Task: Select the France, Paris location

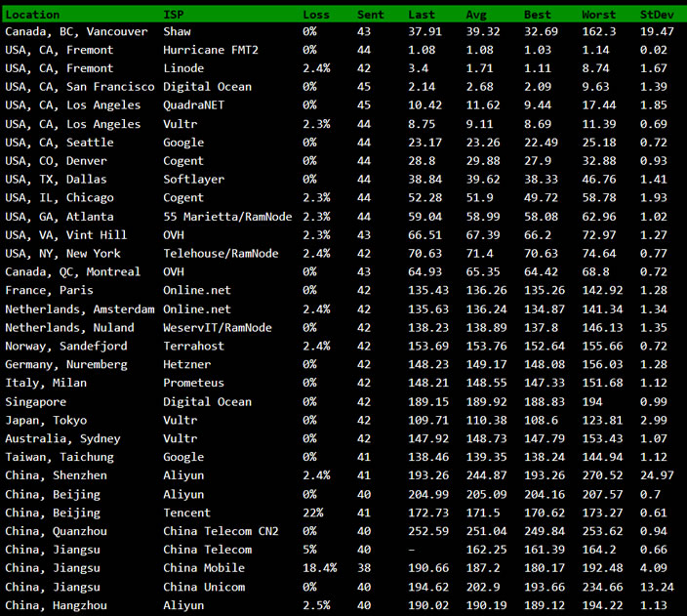Action: tap(49, 290)
